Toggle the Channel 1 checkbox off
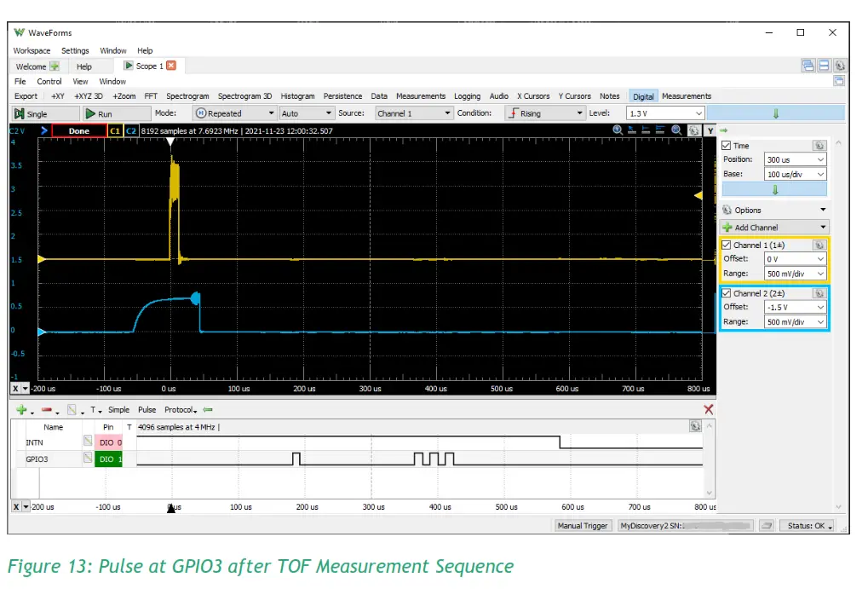Image resolution: width=868 pixels, height=589 pixels. 727,245
